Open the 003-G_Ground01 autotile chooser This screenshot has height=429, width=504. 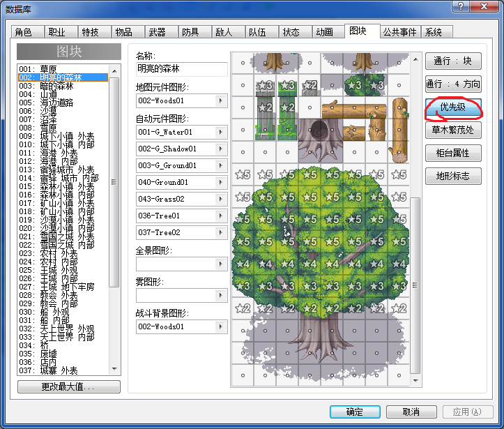click(220, 165)
